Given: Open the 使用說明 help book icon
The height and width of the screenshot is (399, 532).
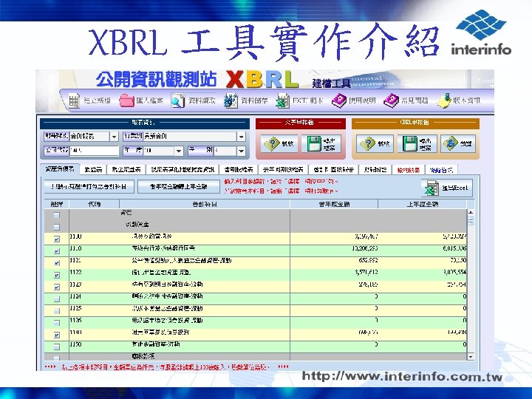Looking at the screenshot, I should pyautogui.click(x=338, y=100).
